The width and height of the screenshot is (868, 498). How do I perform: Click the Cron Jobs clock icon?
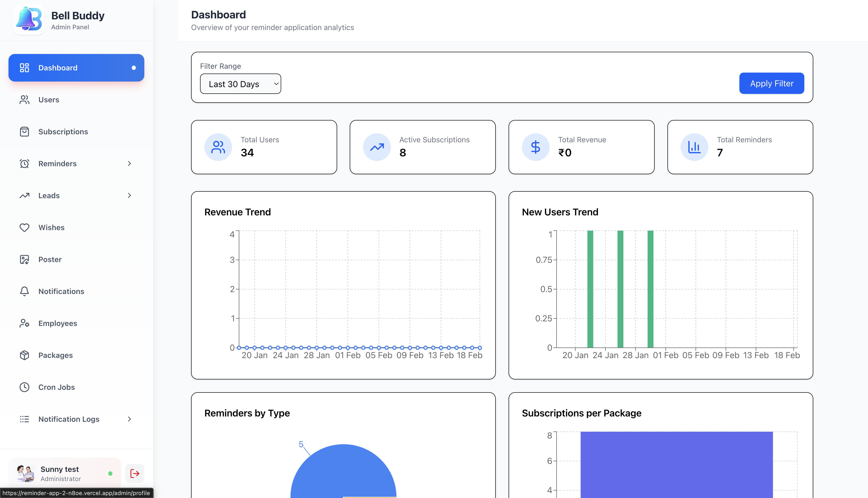pyautogui.click(x=24, y=387)
